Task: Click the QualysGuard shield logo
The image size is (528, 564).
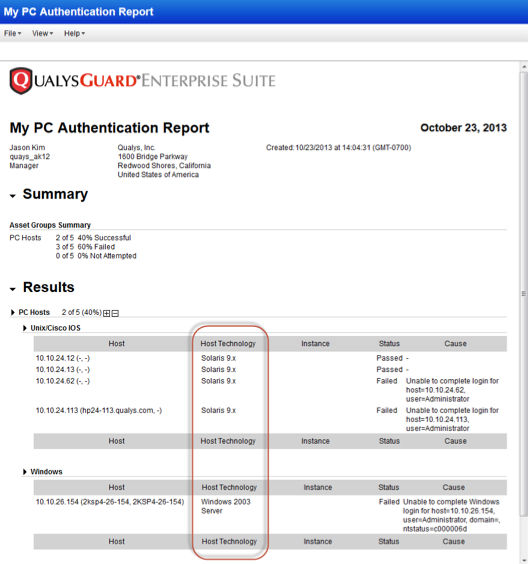Action: point(21,81)
